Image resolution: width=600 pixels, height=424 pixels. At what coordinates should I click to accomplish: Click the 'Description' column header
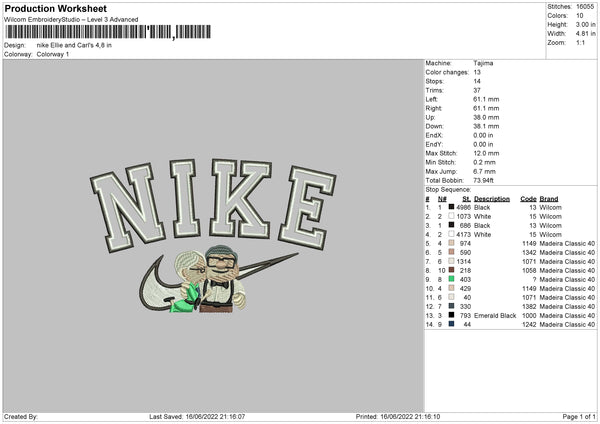pyautogui.click(x=492, y=199)
